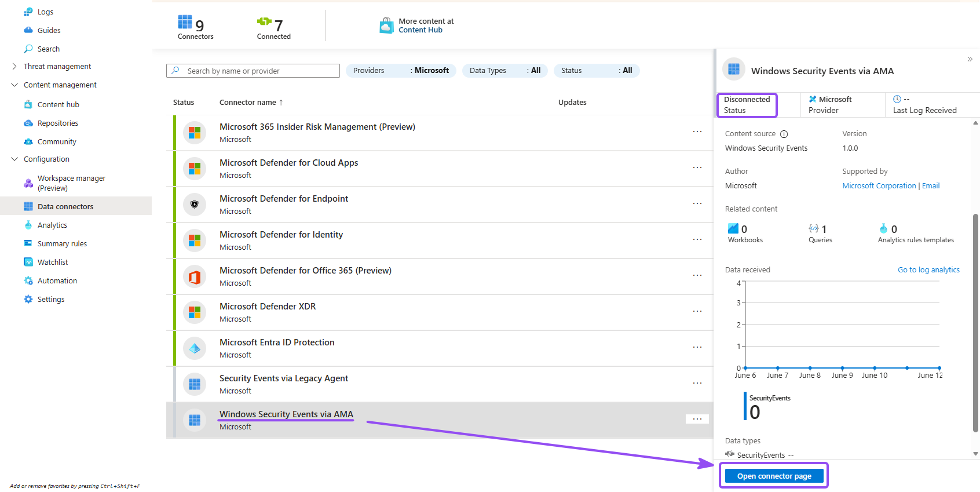Open Settings gear icon

(x=28, y=299)
